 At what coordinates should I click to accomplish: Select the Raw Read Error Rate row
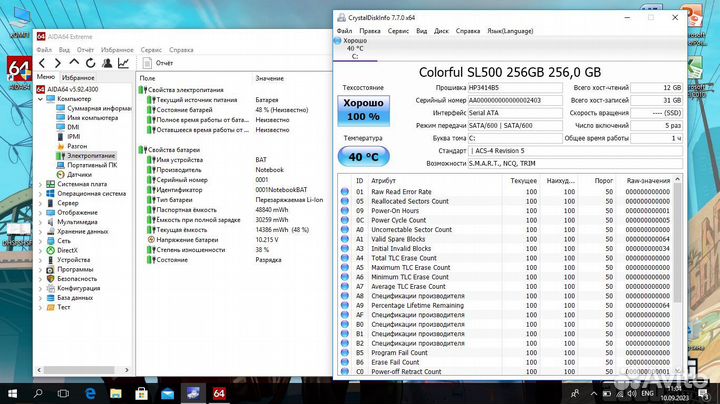click(x=507, y=192)
